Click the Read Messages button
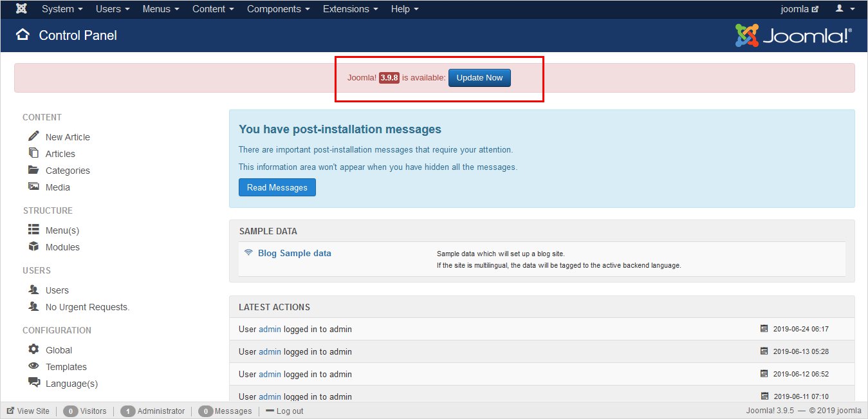The image size is (868, 419). (x=277, y=187)
